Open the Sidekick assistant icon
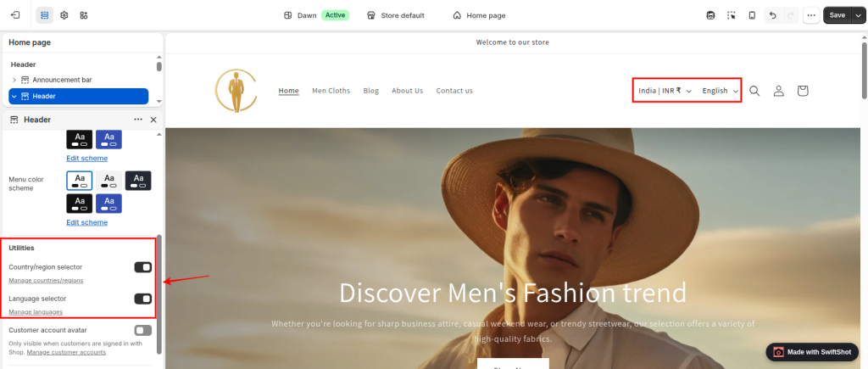The width and height of the screenshot is (868, 369). pos(711,15)
